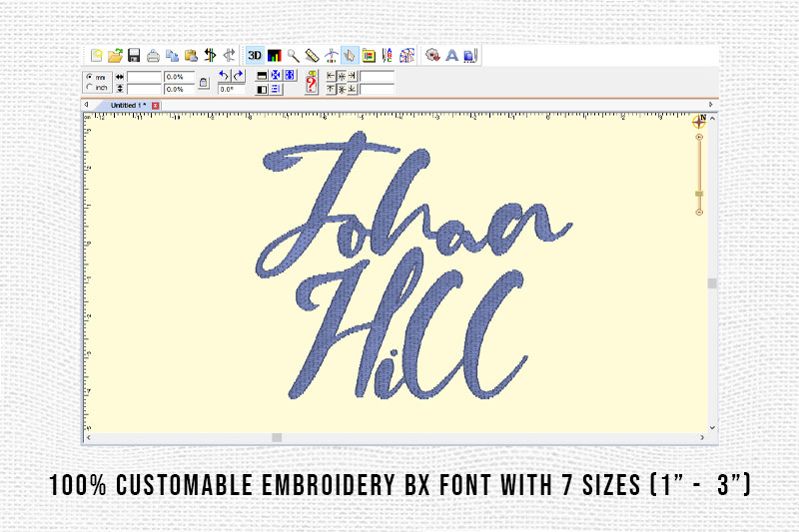
Task: Close the Untitled 1 tab
Action: tap(156, 106)
